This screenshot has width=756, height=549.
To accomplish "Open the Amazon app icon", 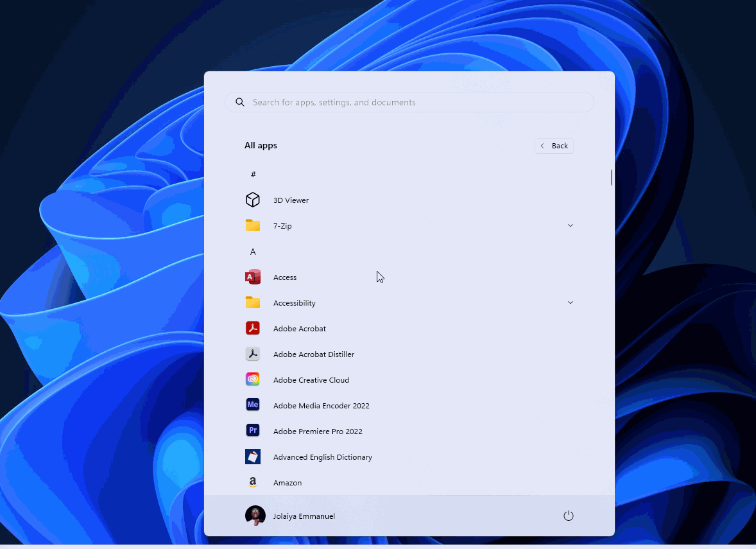I will (253, 483).
